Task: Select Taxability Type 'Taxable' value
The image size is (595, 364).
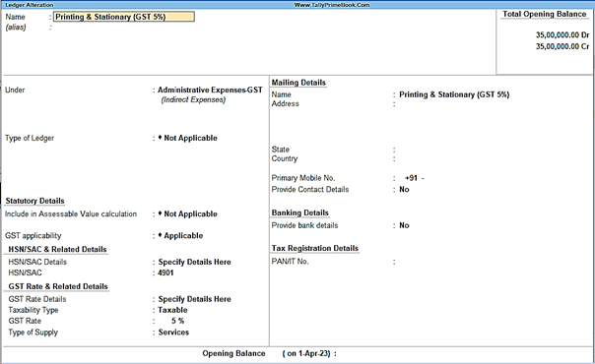Action: (172, 310)
